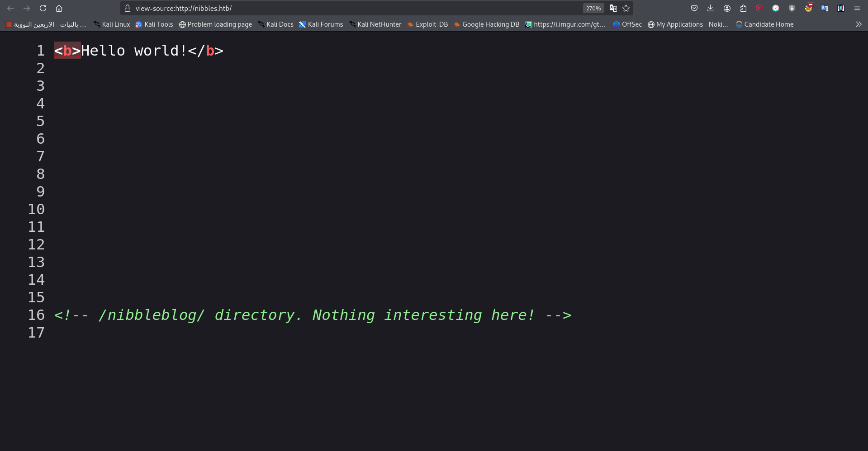This screenshot has width=868, height=451.
Task: Open the Extensions puzzle icon
Action: [x=743, y=8]
